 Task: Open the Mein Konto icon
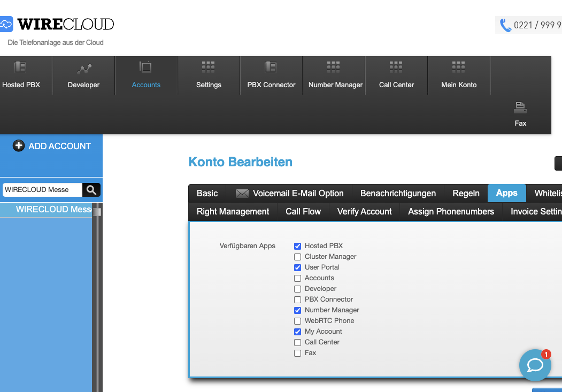[458, 67]
